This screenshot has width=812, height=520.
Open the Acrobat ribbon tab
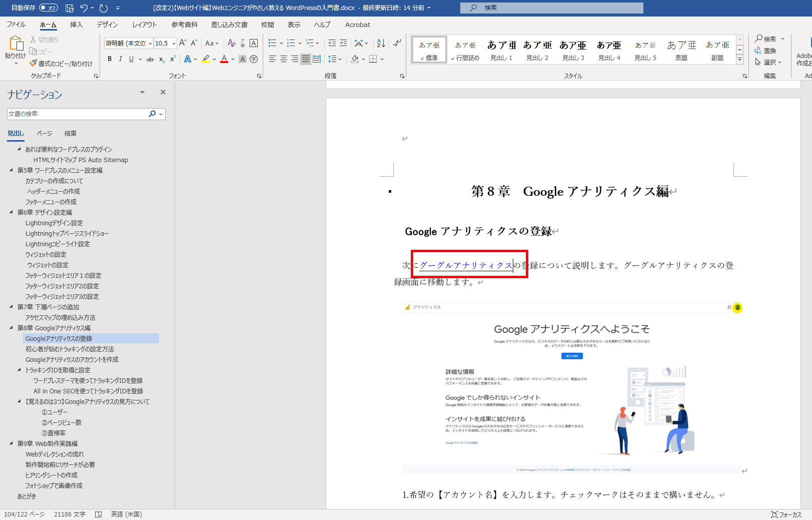click(358, 25)
